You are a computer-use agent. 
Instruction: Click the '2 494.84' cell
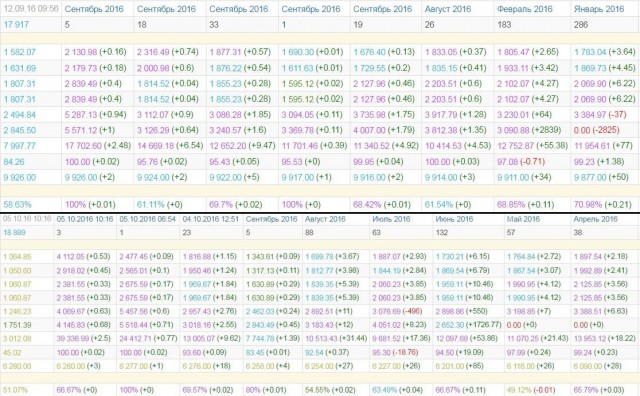click(20, 115)
